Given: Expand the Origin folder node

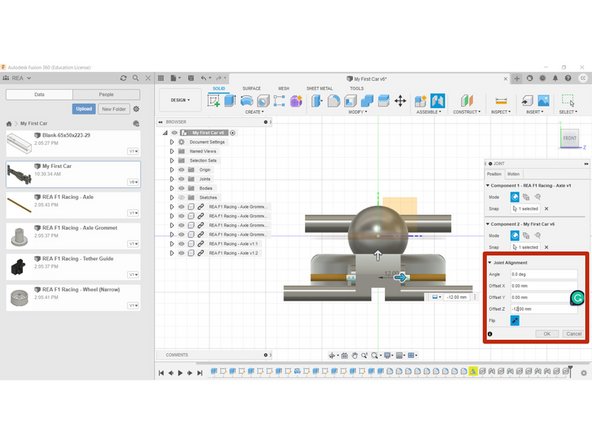Looking at the screenshot, I should point(172,170).
